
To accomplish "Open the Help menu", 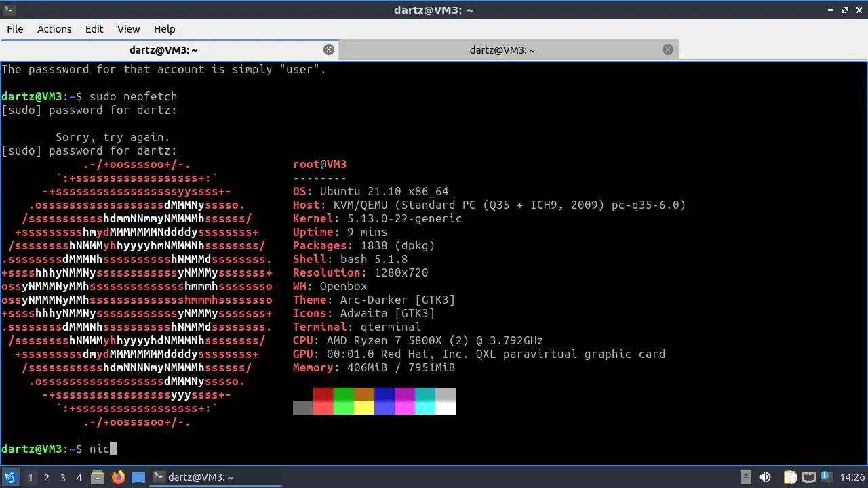I will pyautogui.click(x=164, y=29).
